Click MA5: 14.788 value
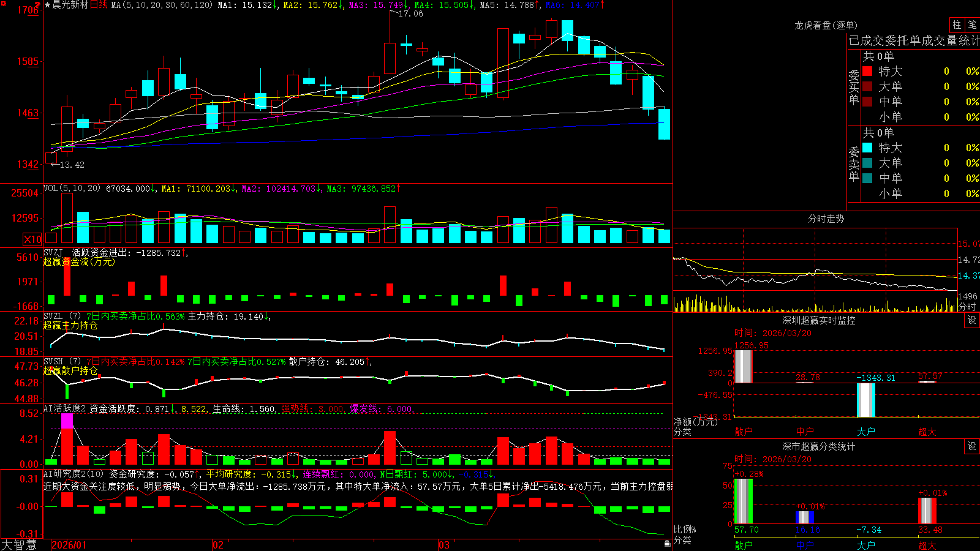980x551 pixels. (x=510, y=5)
